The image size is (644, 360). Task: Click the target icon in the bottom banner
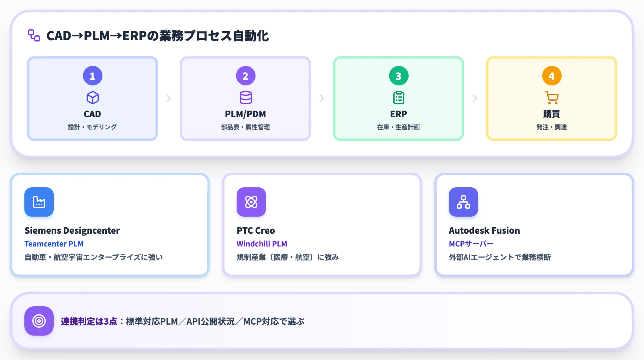39,321
